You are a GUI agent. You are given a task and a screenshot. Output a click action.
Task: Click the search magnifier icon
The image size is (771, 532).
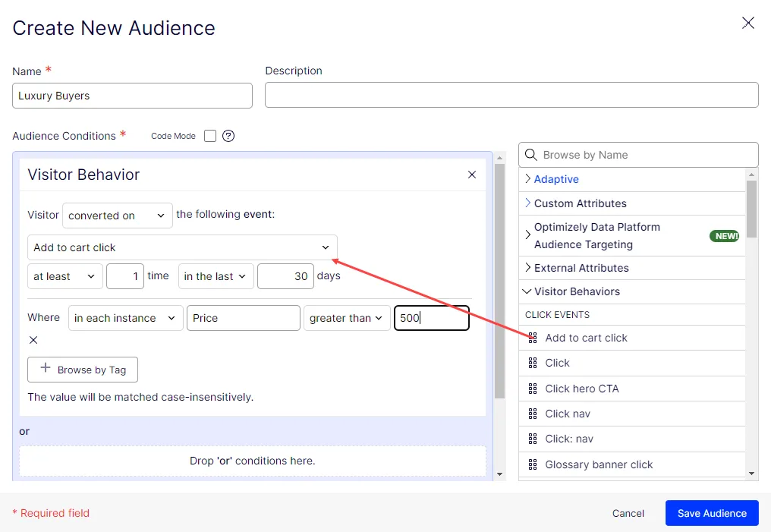pyautogui.click(x=530, y=155)
